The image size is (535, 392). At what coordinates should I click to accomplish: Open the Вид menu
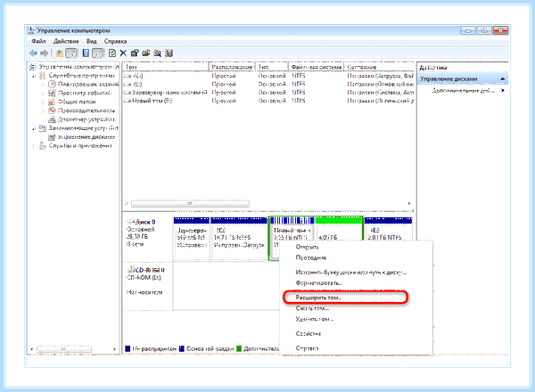point(92,41)
